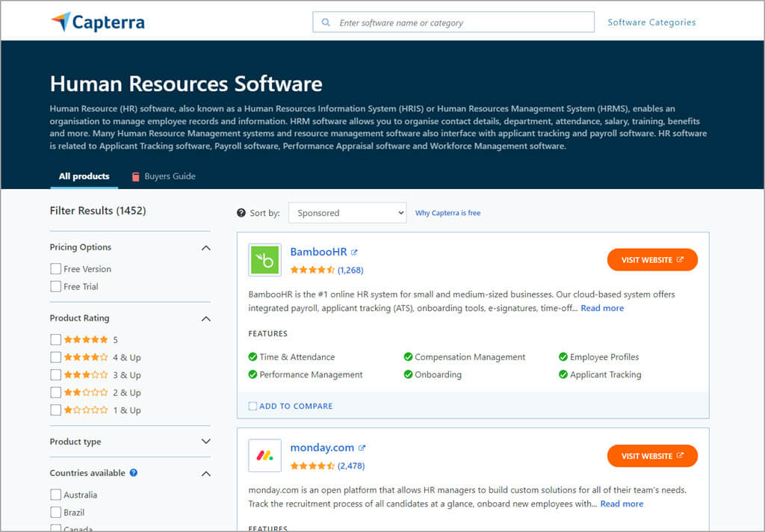Open the Why Capterra is free link
This screenshot has height=532, width=765.
pos(447,213)
